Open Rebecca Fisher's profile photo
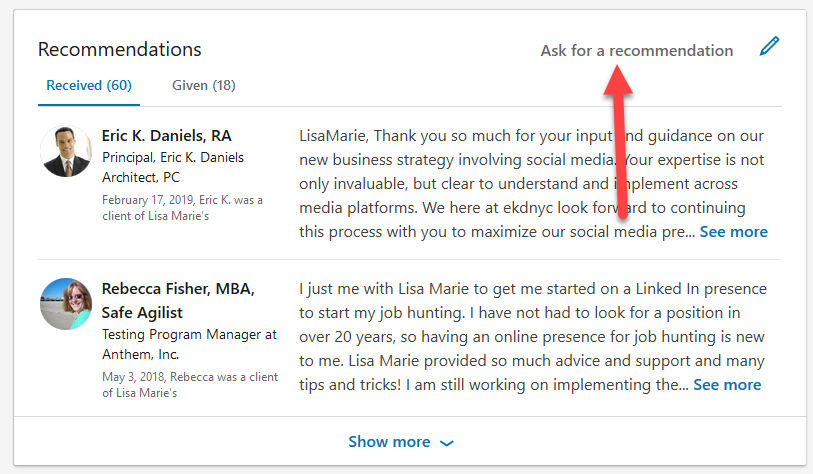Image resolution: width=813 pixels, height=474 pixels. (66, 304)
